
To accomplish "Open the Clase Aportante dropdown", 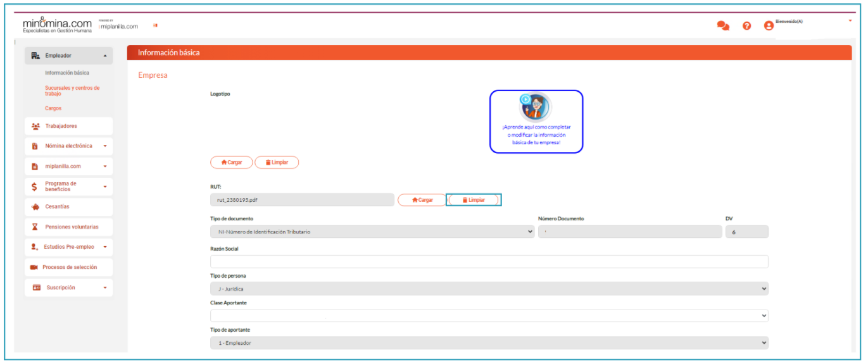I will tap(489, 315).
